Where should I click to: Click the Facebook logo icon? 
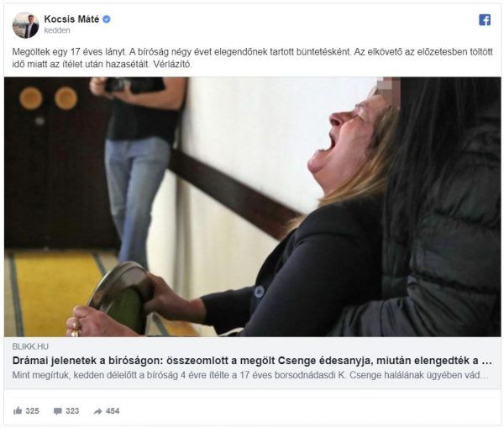pyautogui.click(x=485, y=20)
